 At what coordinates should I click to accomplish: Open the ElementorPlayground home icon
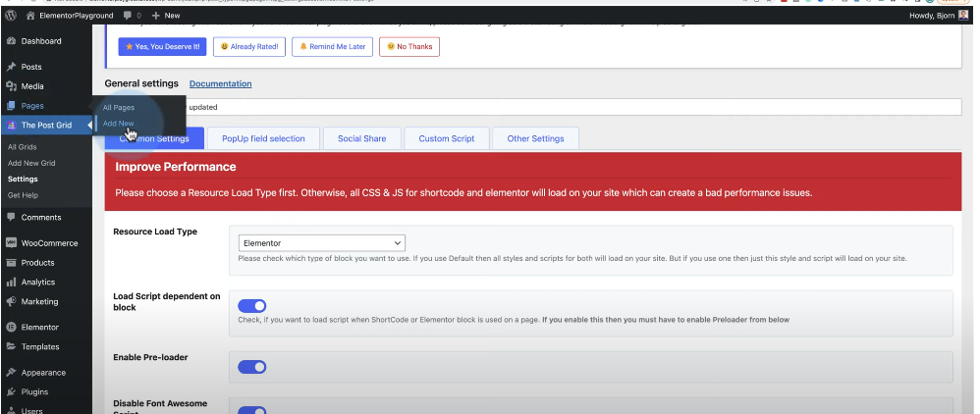(x=30, y=16)
